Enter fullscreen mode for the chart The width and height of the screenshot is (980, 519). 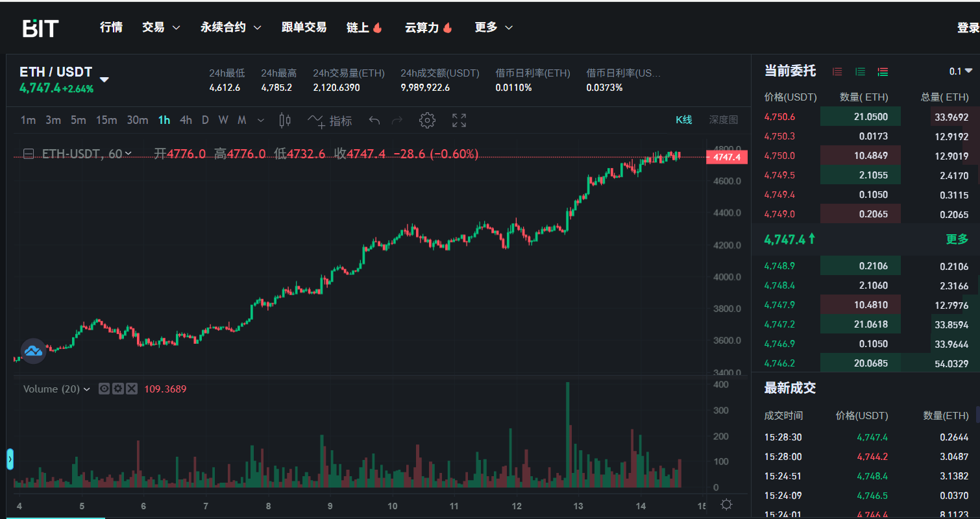click(459, 120)
